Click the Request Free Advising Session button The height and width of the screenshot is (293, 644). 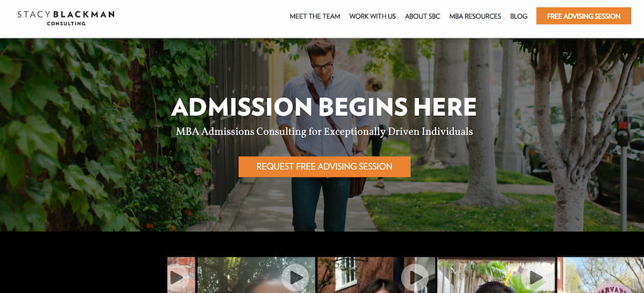coord(325,167)
